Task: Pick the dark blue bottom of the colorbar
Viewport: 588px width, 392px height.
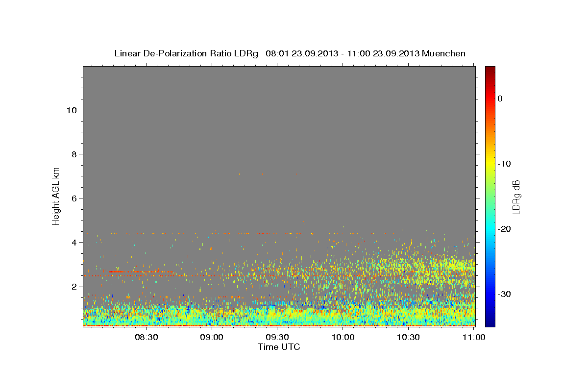Action: tap(490, 323)
